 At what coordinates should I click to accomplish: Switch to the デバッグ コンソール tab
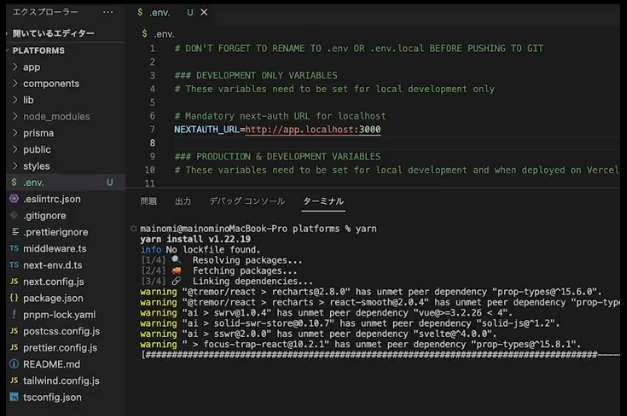[246, 201]
